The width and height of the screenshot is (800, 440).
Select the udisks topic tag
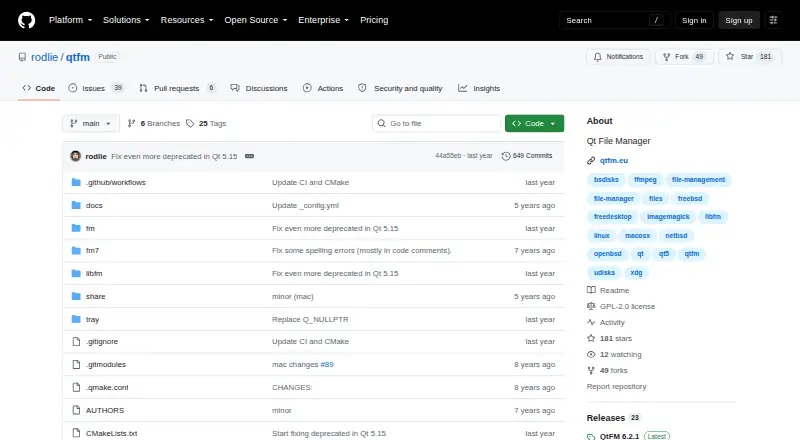(604, 273)
